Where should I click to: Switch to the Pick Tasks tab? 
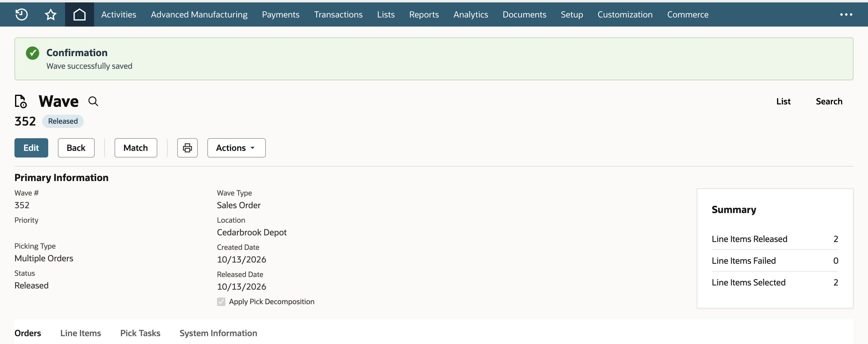140,333
